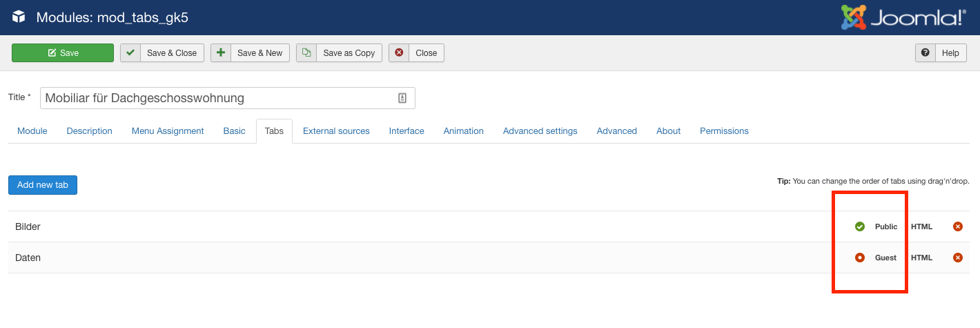Open the Advanced tab

pos(617,131)
